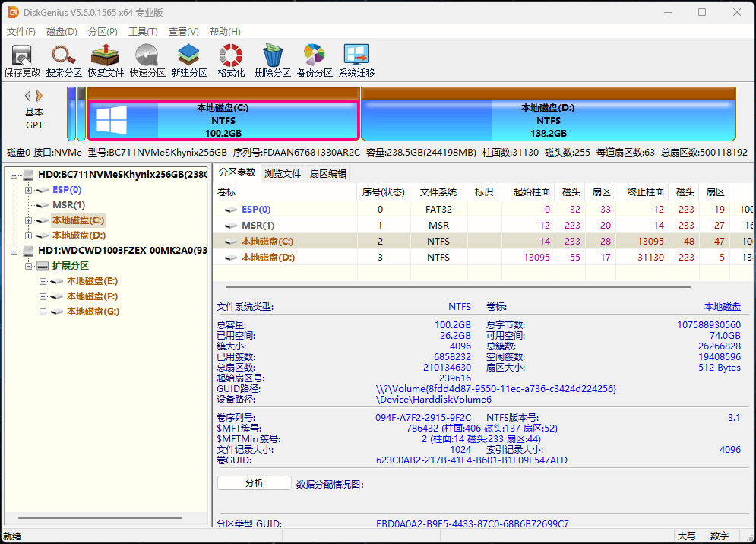The height and width of the screenshot is (544, 756).
Task: Switch to the 扇区编辑 tab
Action: pyautogui.click(x=328, y=174)
